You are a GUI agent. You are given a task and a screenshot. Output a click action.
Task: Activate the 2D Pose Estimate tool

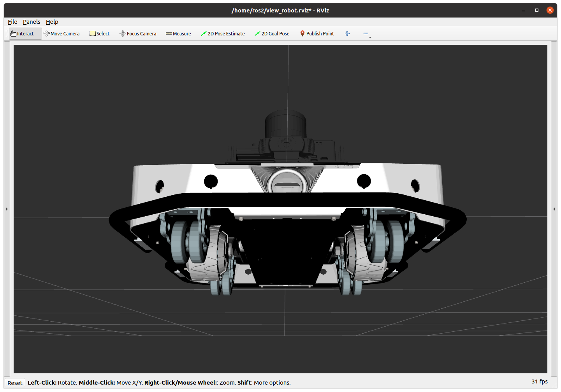223,34
